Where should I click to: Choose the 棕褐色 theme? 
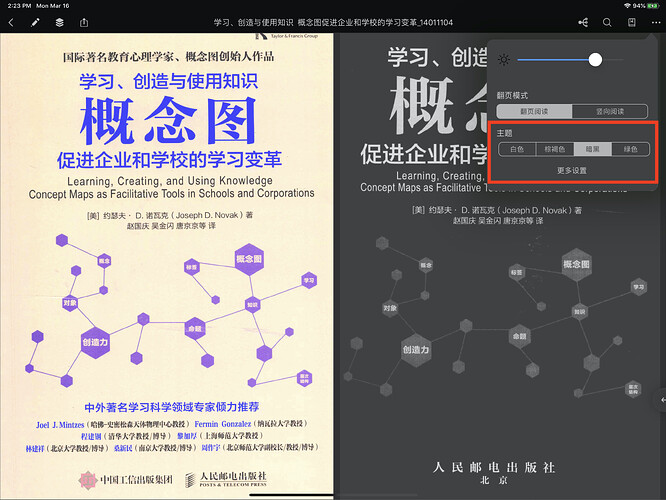(x=555, y=149)
